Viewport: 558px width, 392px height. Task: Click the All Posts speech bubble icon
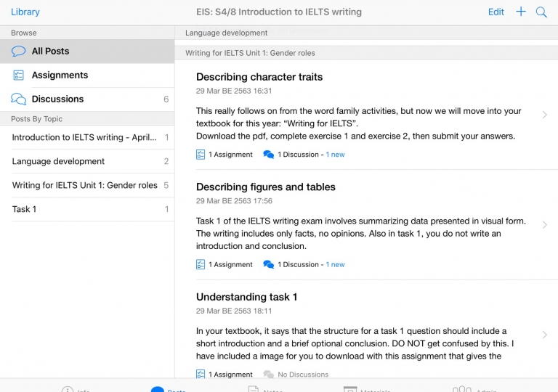(x=18, y=52)
